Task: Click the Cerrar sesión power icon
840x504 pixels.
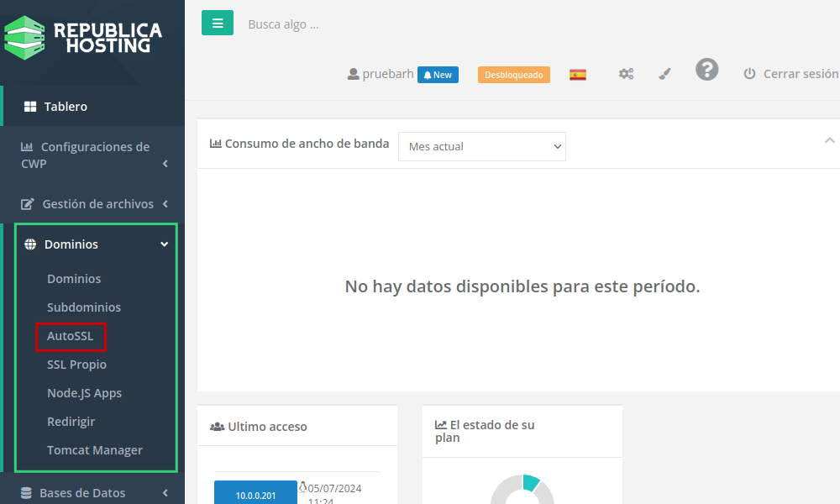Action: click(x=749, y=74)
